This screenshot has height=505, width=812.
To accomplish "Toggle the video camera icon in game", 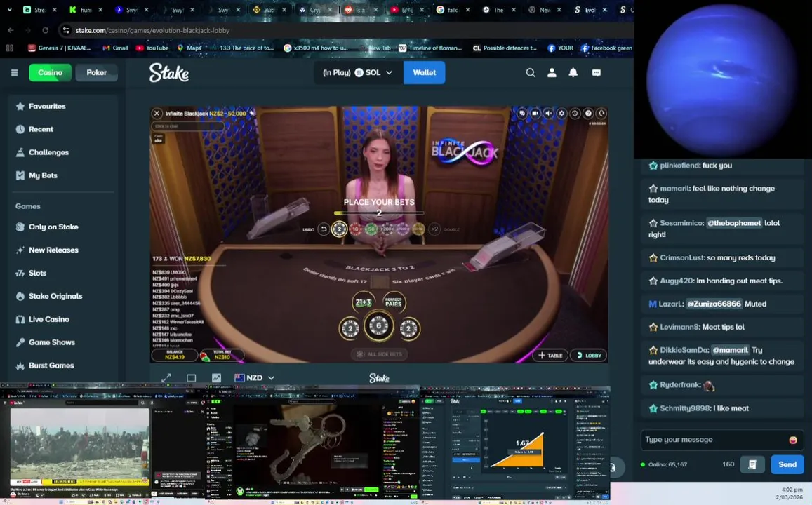I will point(535,114).
